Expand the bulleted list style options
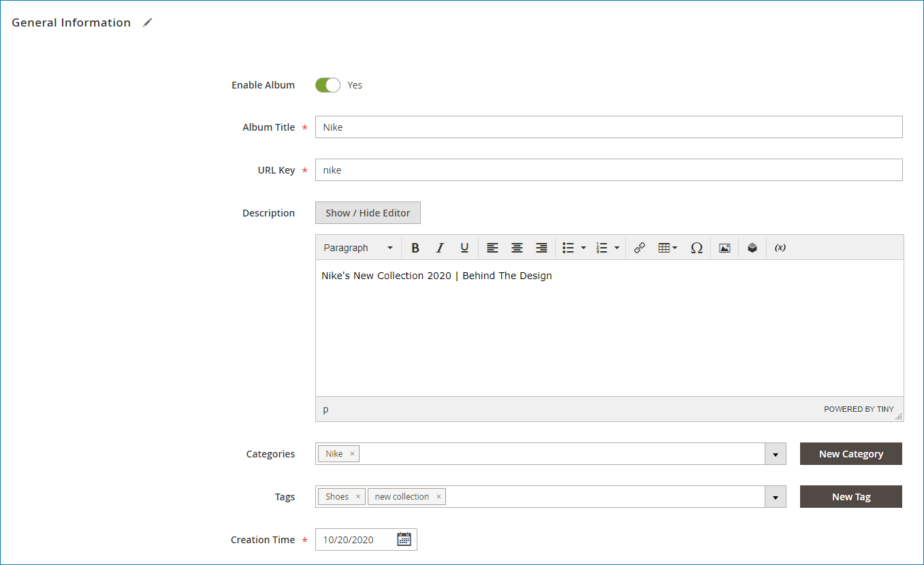The height and width of the screenshot is (565, 924). point(583,247)
